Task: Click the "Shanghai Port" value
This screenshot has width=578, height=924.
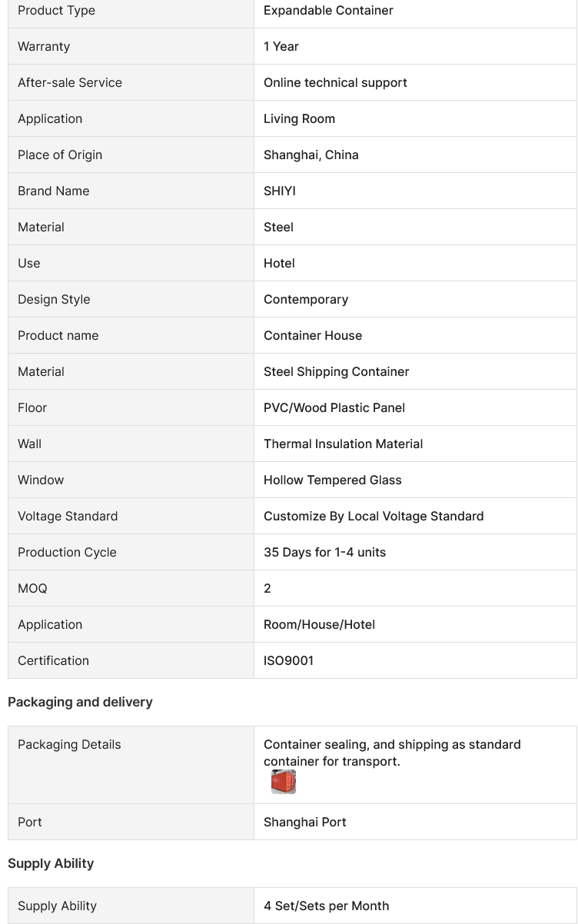Action: point(304,823)
